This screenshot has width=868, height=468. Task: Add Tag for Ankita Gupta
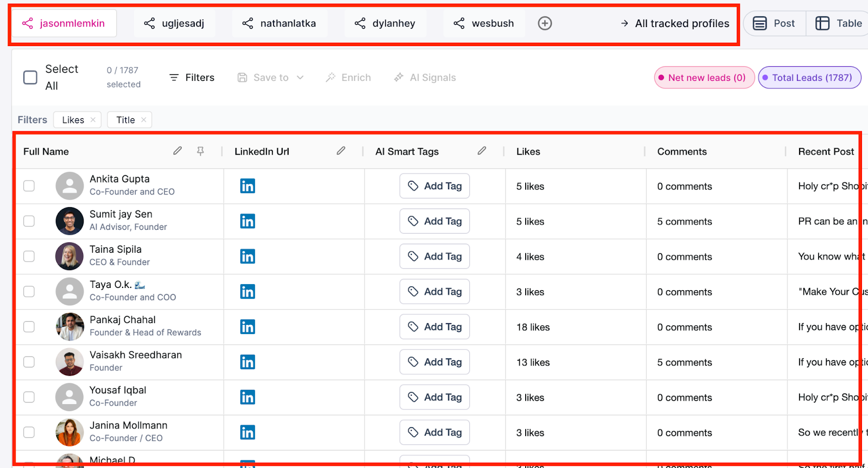pyautogui.click(x=435, y=186)
